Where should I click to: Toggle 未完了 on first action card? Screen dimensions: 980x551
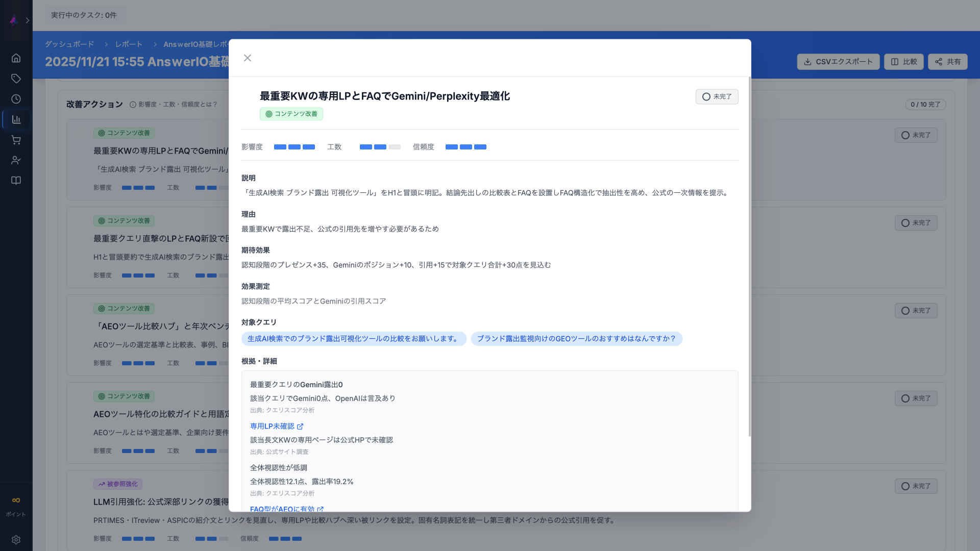pos(916,135)
